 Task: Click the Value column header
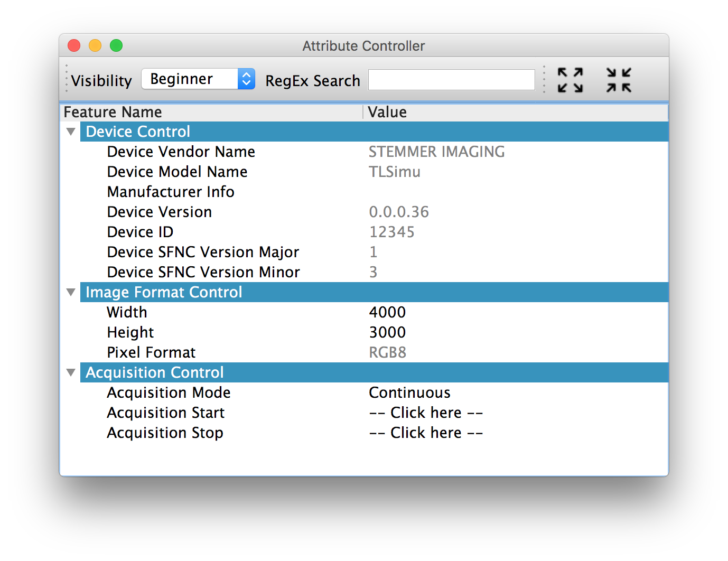click(516, 112)
